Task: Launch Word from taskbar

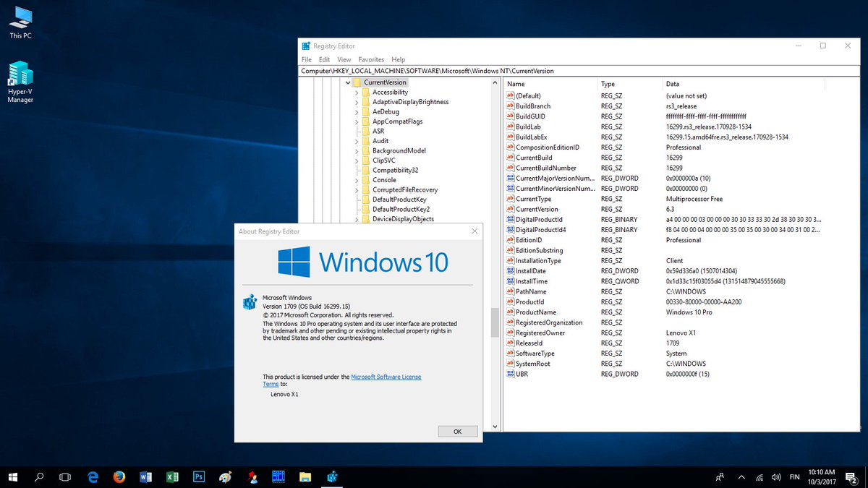Action: pyautogui.click(x=145, y=477)
